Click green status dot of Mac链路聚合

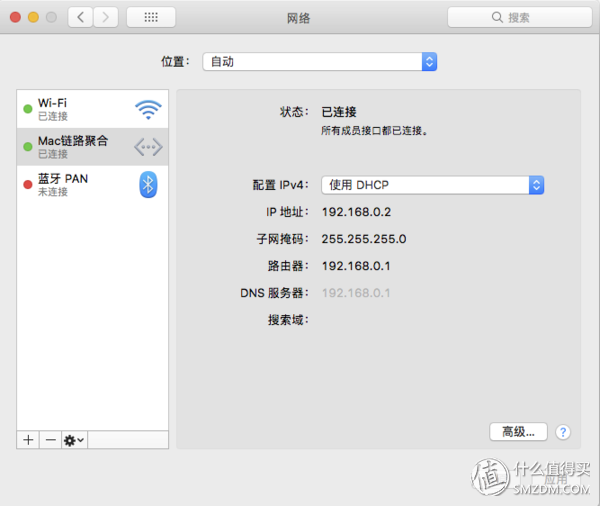(28, 147)
